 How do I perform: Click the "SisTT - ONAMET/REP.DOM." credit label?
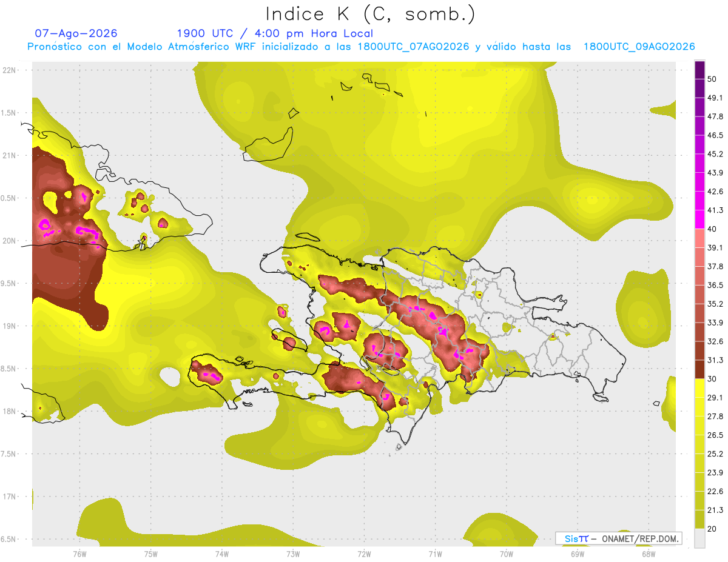click(618, 538)
